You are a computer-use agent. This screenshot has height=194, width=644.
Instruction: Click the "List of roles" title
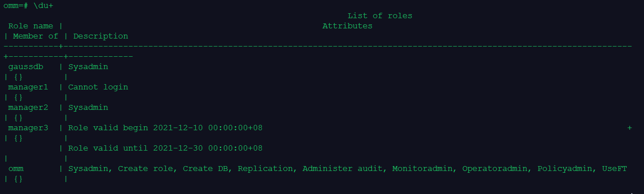tap(380, 16)
